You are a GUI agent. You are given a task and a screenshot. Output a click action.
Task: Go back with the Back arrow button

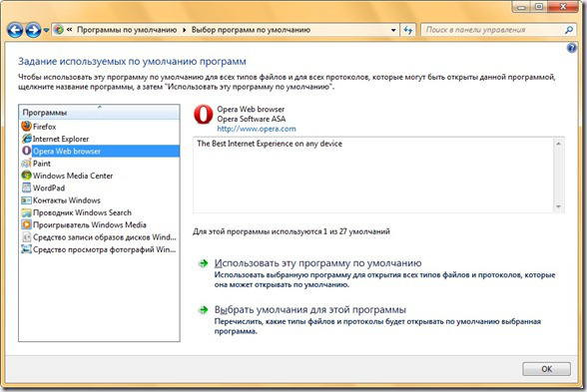tap(15, 30)
